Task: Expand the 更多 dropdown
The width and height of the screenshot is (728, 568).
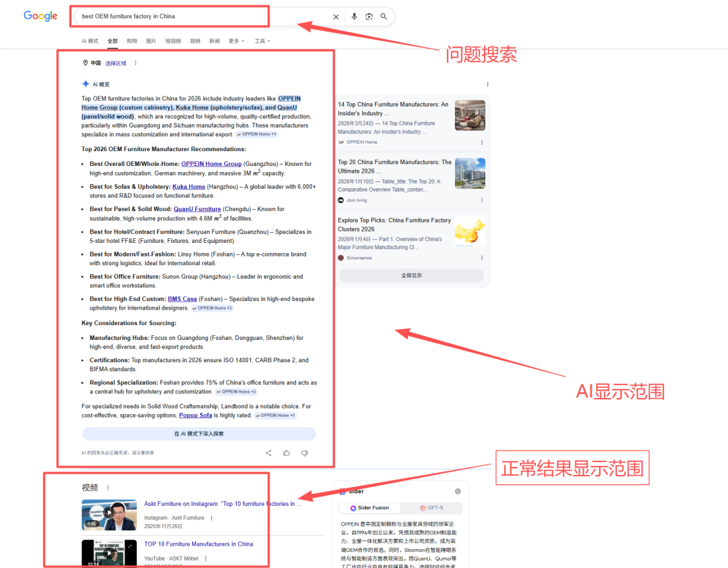Action: [237, 41]
